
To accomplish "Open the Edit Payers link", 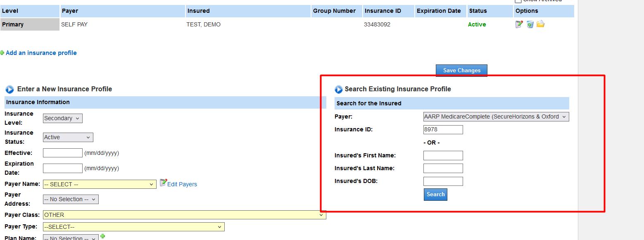I will (182, 184).
